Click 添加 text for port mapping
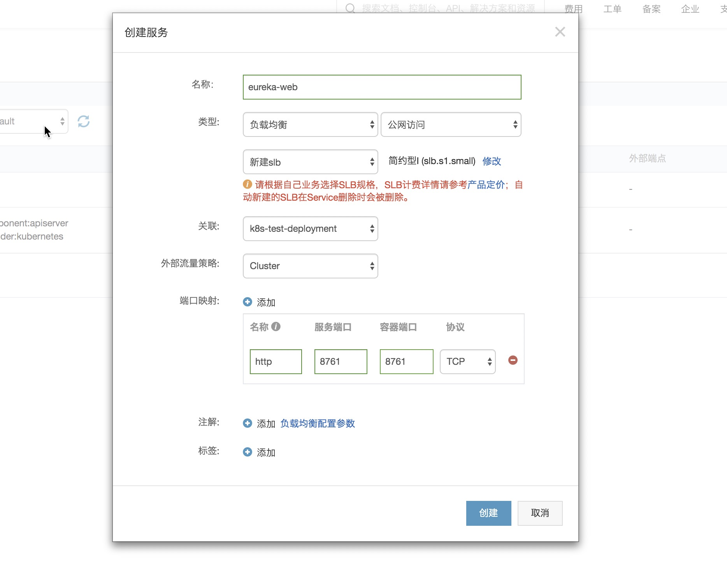Screen dimensions: 727x588 click(x=266, y=302)
